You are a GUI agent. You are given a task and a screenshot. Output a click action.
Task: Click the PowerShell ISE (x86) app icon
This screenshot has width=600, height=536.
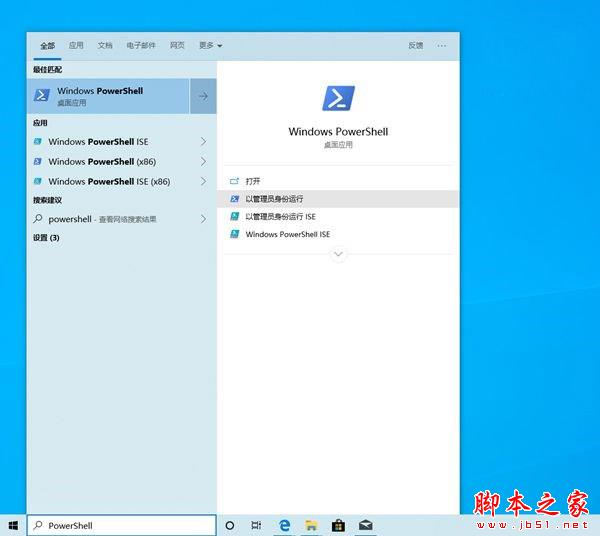(38, 181)
